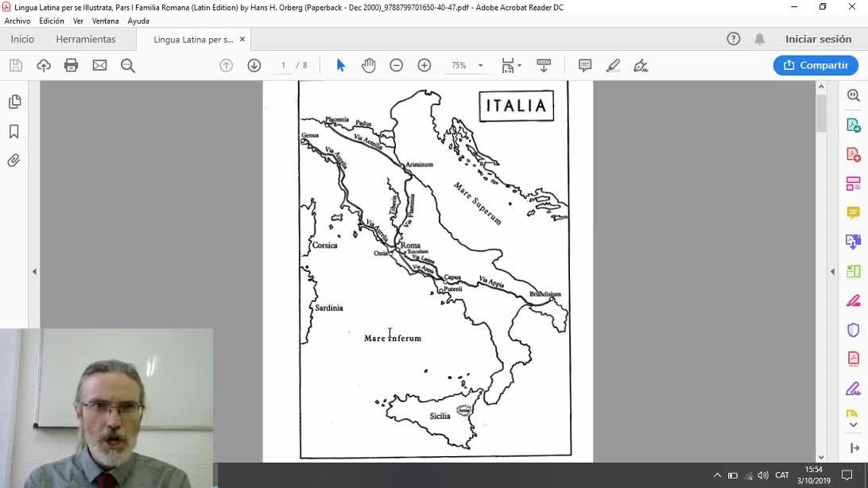Open the find text magnifier icon

click(128, 65)
